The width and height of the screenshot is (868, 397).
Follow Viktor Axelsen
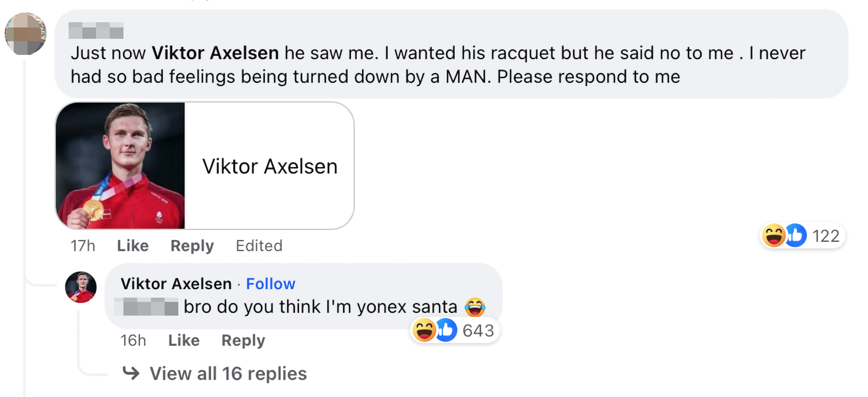tap(271, 283)
